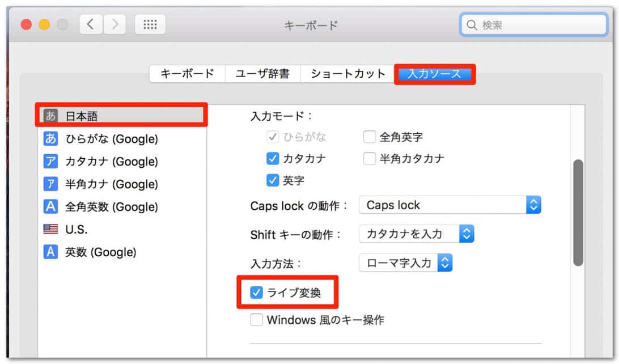Image resolution: width=619 pixels, height=364 pixels.
Task: Click the settings pane vertical scrollbar
Action: [x=578, y=213]
